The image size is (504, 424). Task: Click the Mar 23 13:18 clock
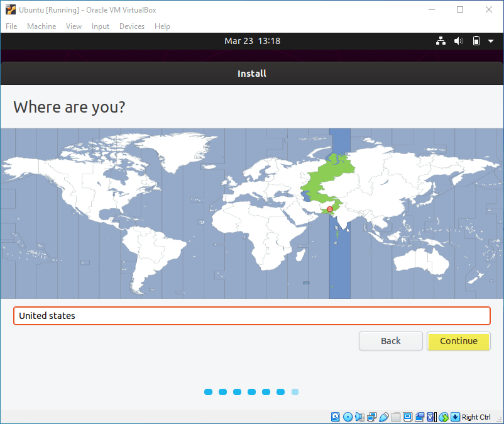(x=253, y=41)
